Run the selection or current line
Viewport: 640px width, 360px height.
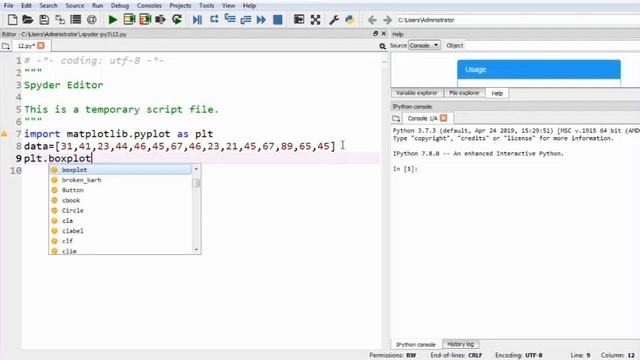tap(160, 20)
